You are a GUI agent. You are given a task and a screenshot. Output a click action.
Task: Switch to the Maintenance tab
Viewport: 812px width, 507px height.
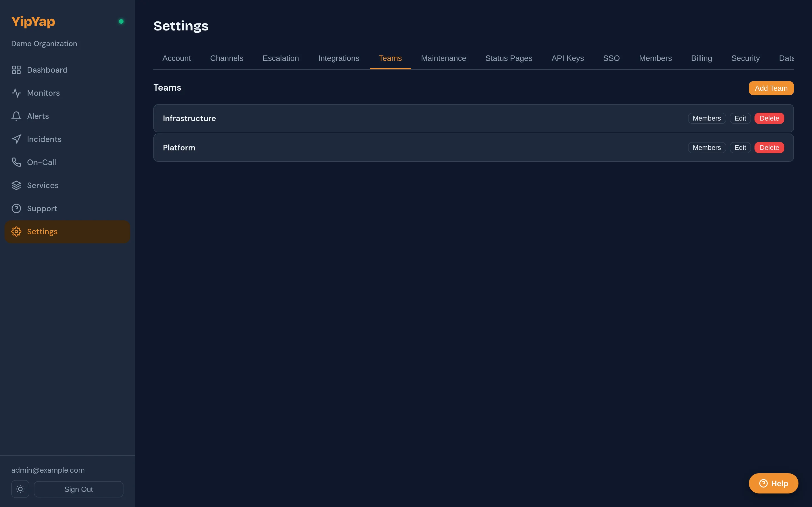443,58
